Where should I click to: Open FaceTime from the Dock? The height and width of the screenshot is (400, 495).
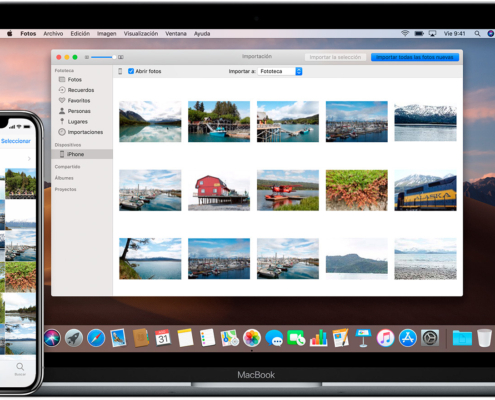pos(296,338)
